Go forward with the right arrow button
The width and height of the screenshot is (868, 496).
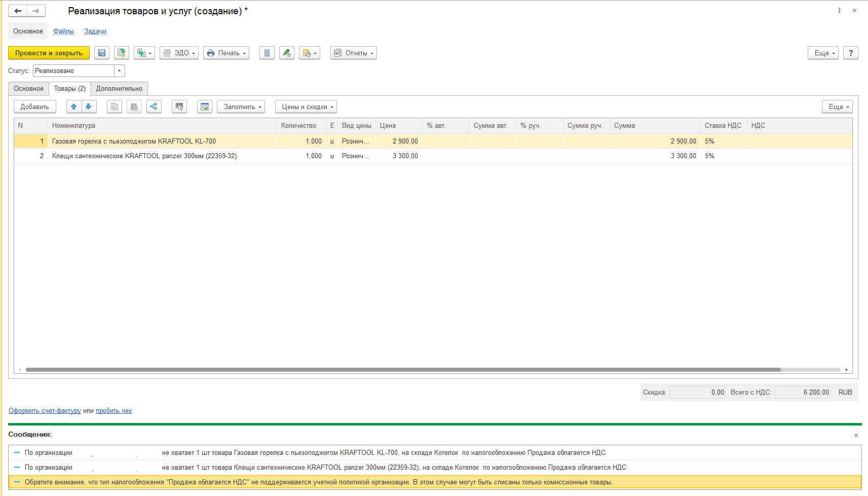click(x=36, y=11)
